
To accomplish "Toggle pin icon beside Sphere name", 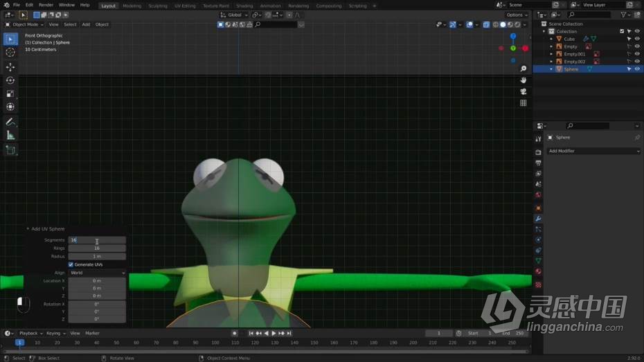I will (637, 138).
